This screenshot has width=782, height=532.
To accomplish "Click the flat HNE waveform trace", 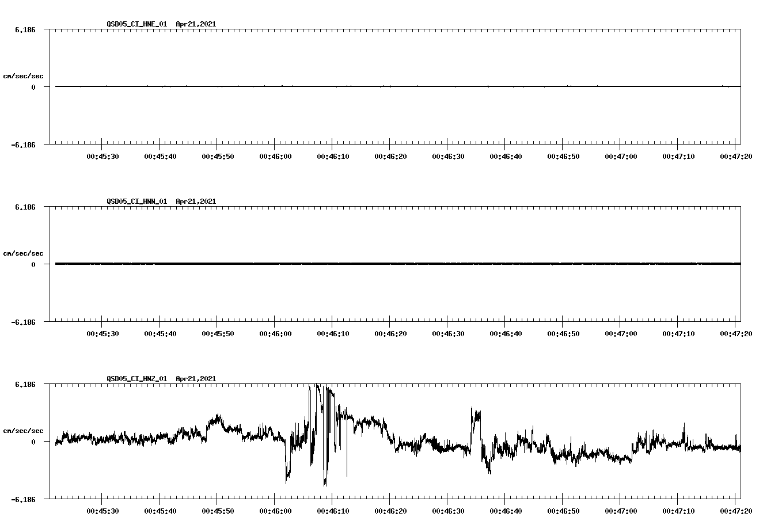I will pos(346,86).
